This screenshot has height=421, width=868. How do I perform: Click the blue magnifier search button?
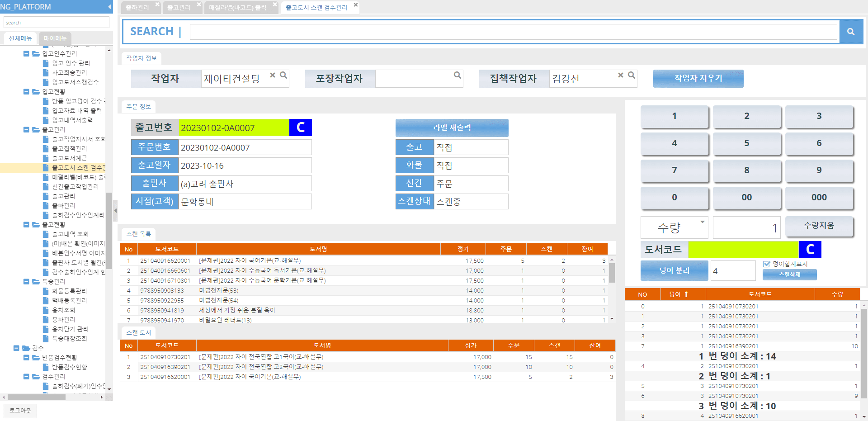coord(851,32)
